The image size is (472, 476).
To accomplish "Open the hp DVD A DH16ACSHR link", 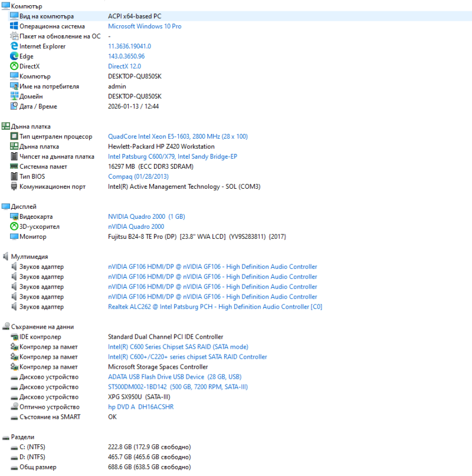I will click(x=140, y=407).
